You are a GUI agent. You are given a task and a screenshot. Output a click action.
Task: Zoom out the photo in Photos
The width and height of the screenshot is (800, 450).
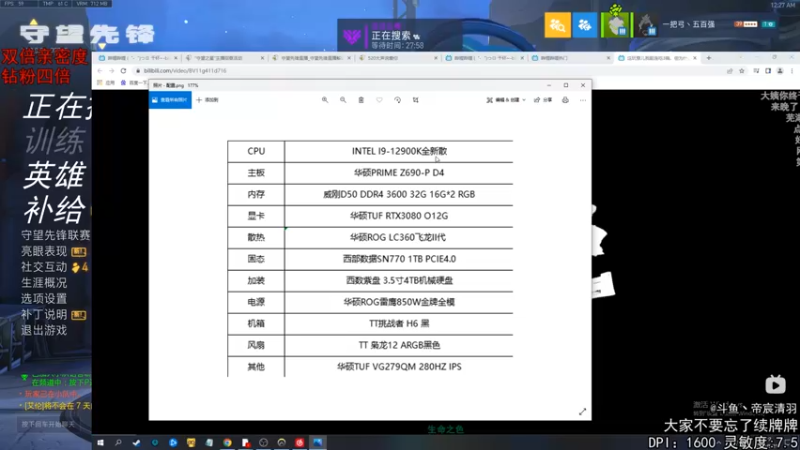(343, 100)
